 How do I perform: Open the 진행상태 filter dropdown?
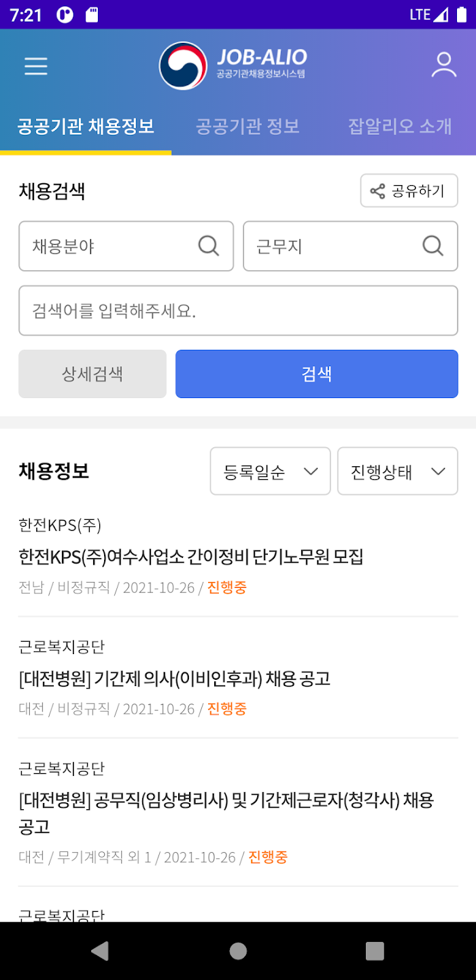[x=397, y=471]
